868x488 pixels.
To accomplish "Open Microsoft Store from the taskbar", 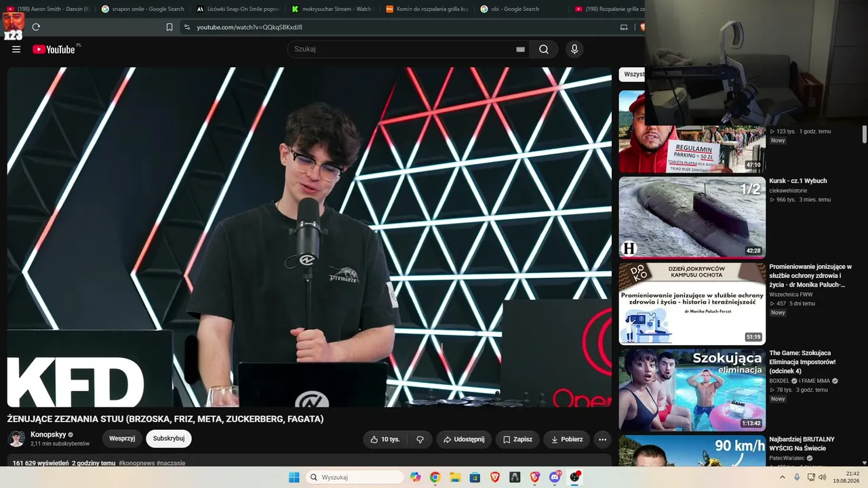I will (x=475, y=477).
